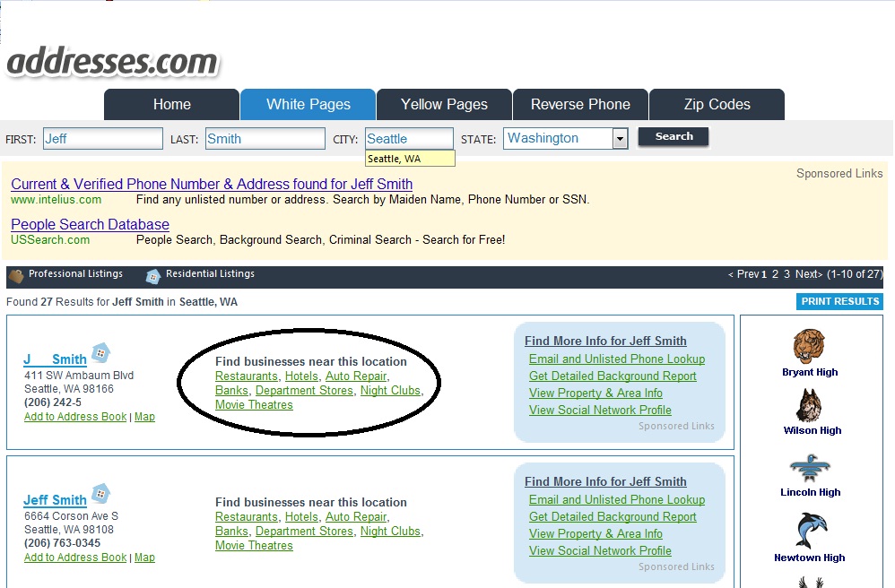View Social Network Profile for second listing
Screen dimensions: 895x588
600,551
